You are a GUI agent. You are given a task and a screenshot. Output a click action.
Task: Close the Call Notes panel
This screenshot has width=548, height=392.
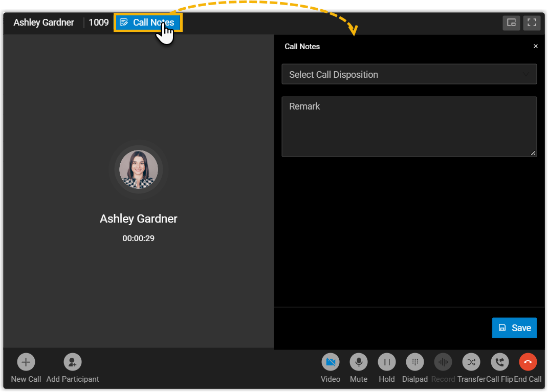click(x=536, y=46)
